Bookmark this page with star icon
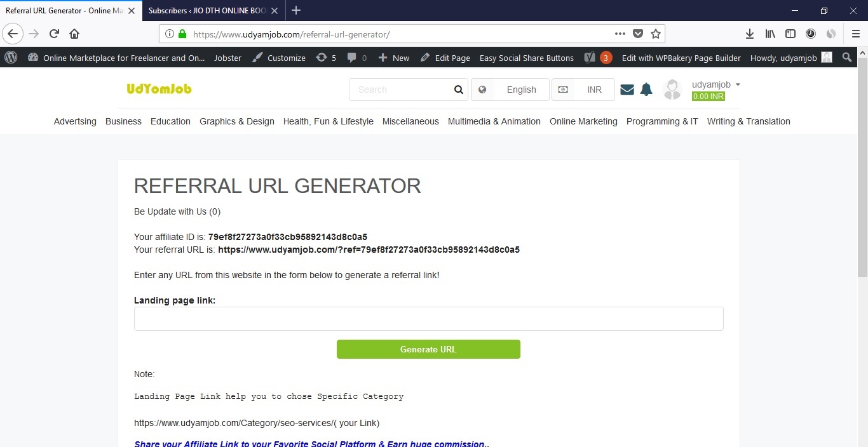Viewport: 868px width, 447px height. (x=656, y=34)
